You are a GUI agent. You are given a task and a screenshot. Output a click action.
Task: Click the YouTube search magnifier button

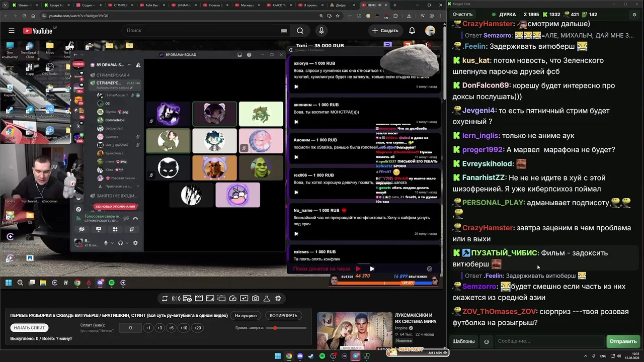tap(300, 31)
